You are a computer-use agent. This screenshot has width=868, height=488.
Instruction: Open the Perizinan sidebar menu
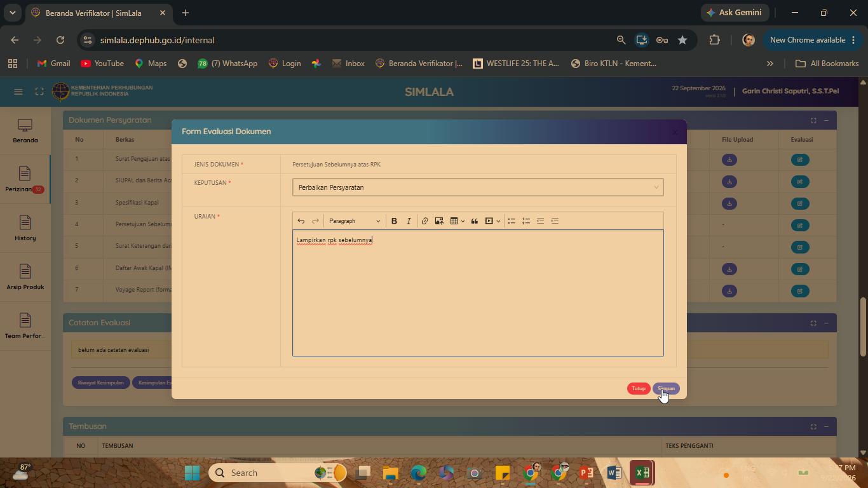coord(25,180)
